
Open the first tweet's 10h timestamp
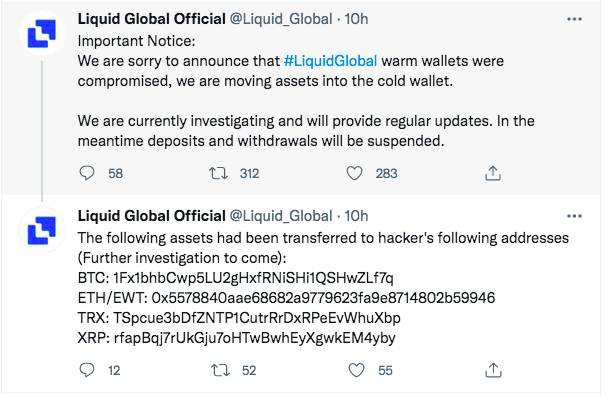[x=356, y=19]
